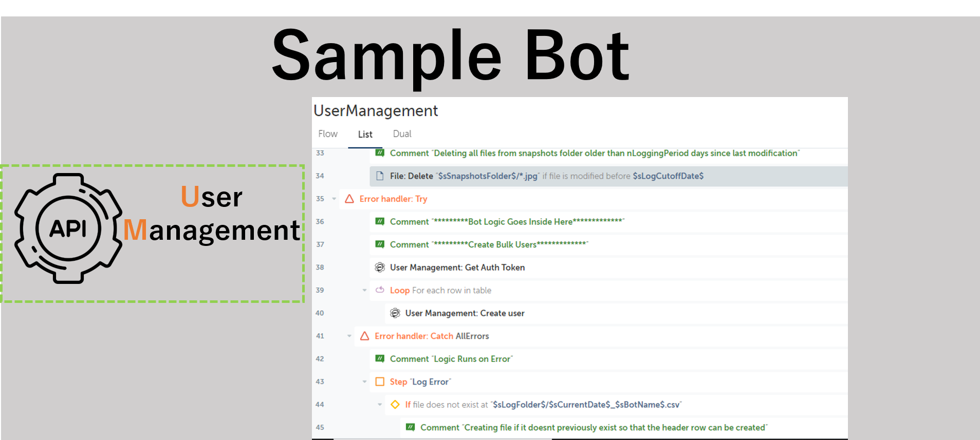The height and width of the screenshot is (440, 980).
Task: Click line number 45
Action: click(x=320, y=427)
